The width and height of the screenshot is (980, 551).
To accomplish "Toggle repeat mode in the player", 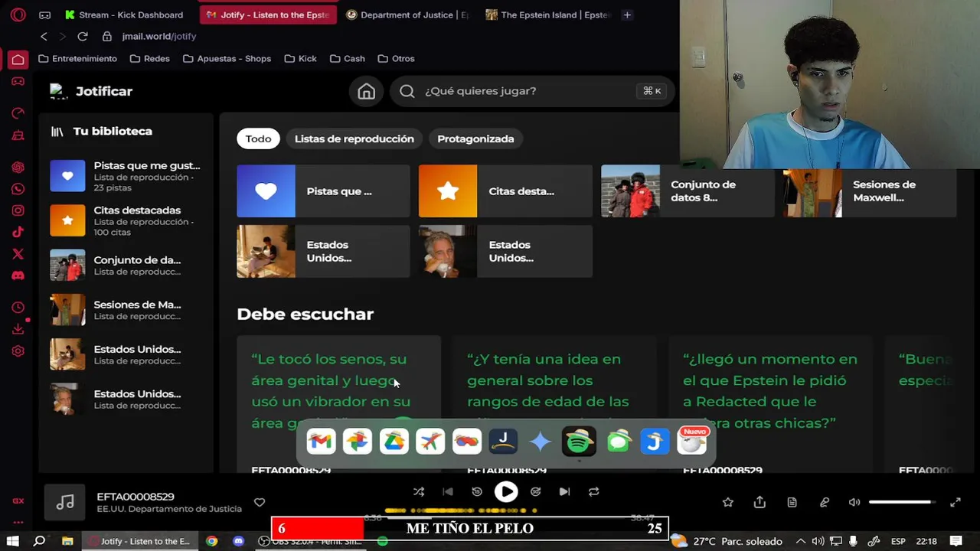I will coord(593,492).
